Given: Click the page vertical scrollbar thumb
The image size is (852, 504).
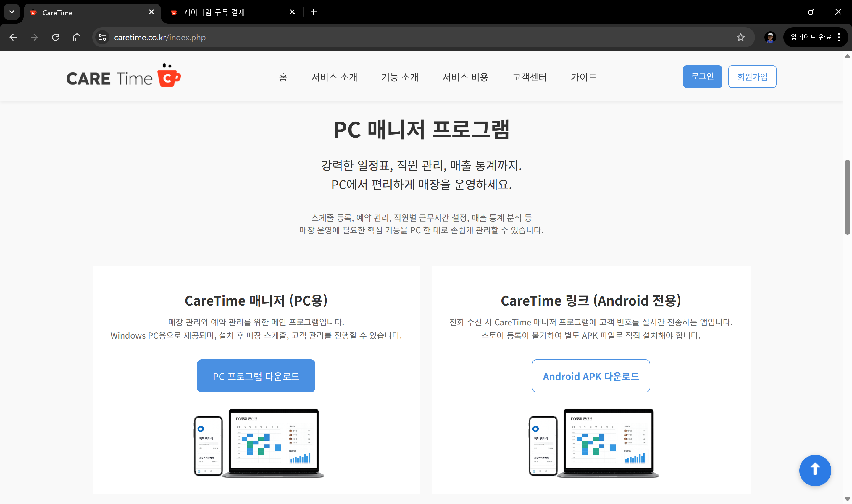Looking at the screenshot, I should (847, 197).
